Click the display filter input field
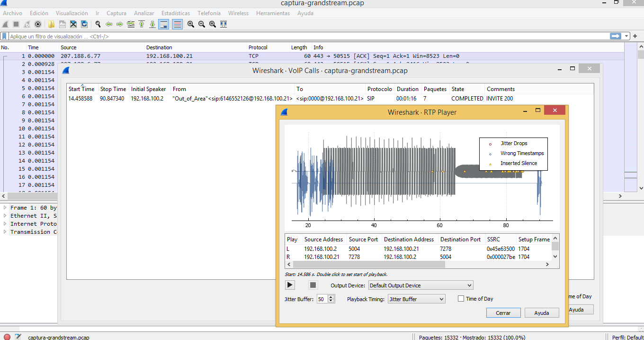This screenshot has width=644, height=340. point(308,37)
